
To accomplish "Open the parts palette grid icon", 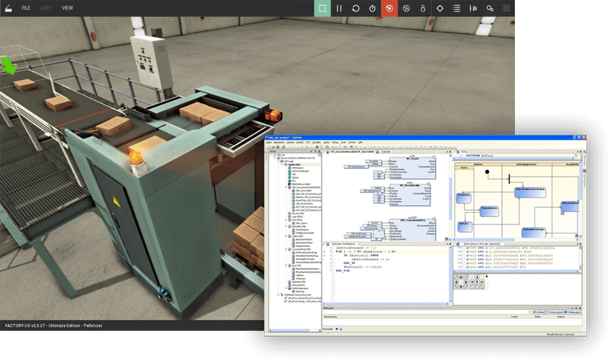I will tap(507, 8).
